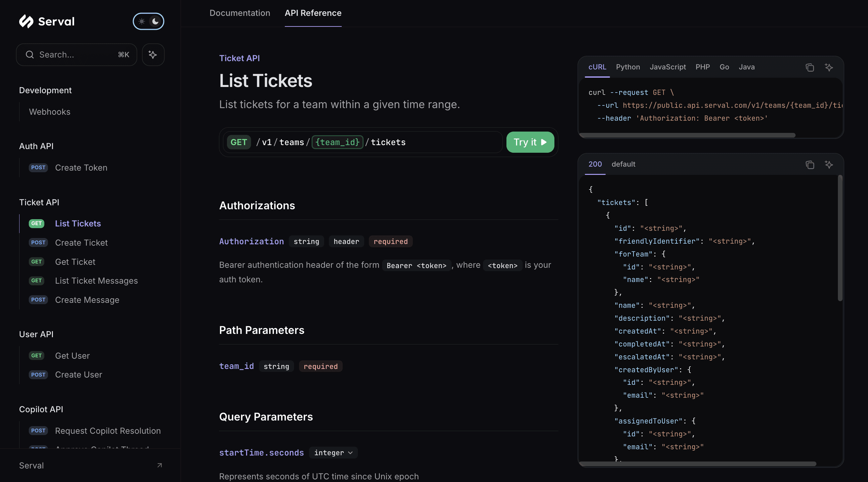Open the Create Token endpoint
The width and height of the screenshot is (868, 482).
81,168
